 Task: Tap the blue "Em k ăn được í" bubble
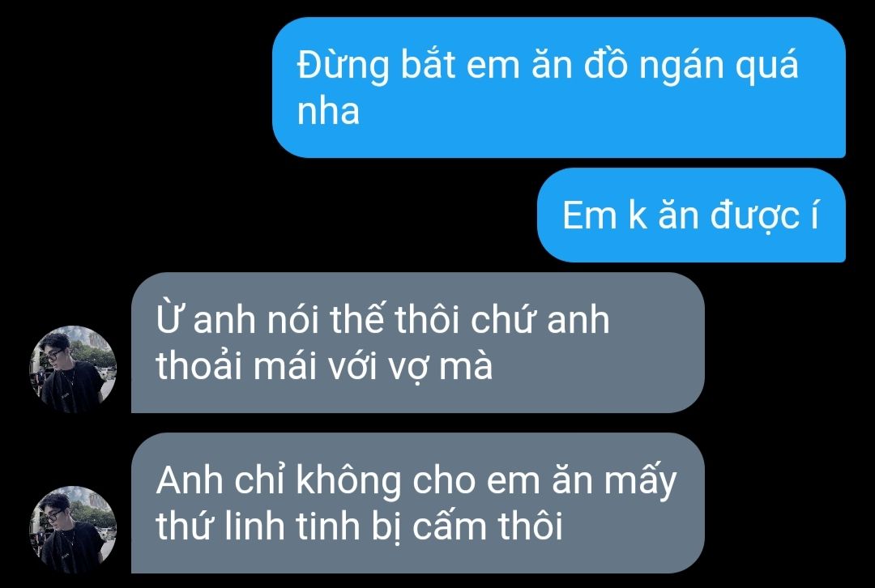[x=691, y=215]
